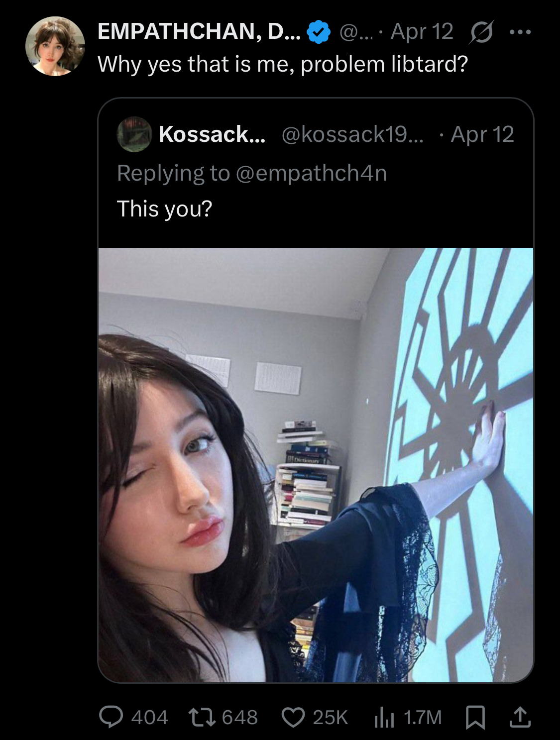The image size is (560, 740).
Task: Open the three-dot more options menu
Action: coord(521,32)
